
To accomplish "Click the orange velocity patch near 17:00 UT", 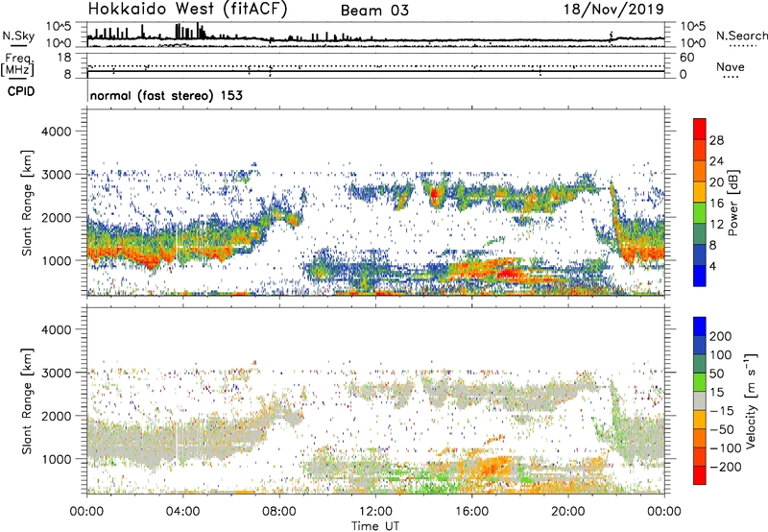I will [x=492, y=467].
